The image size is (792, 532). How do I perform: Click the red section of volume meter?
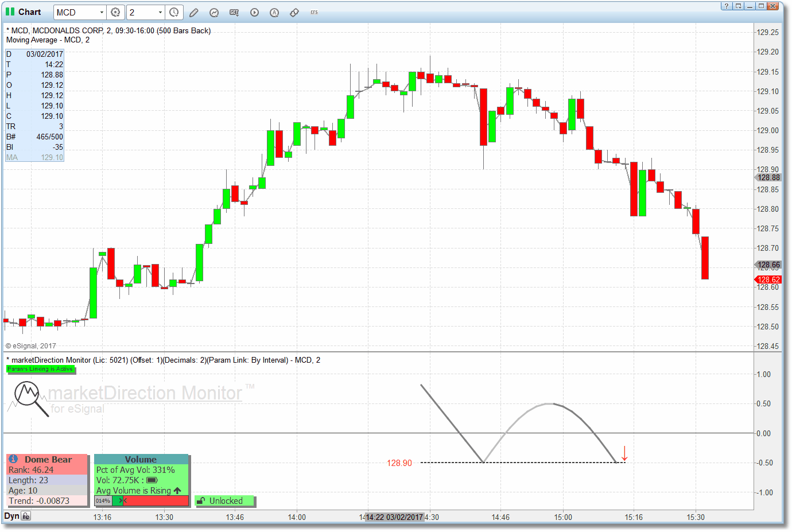(x=156, y=501)
